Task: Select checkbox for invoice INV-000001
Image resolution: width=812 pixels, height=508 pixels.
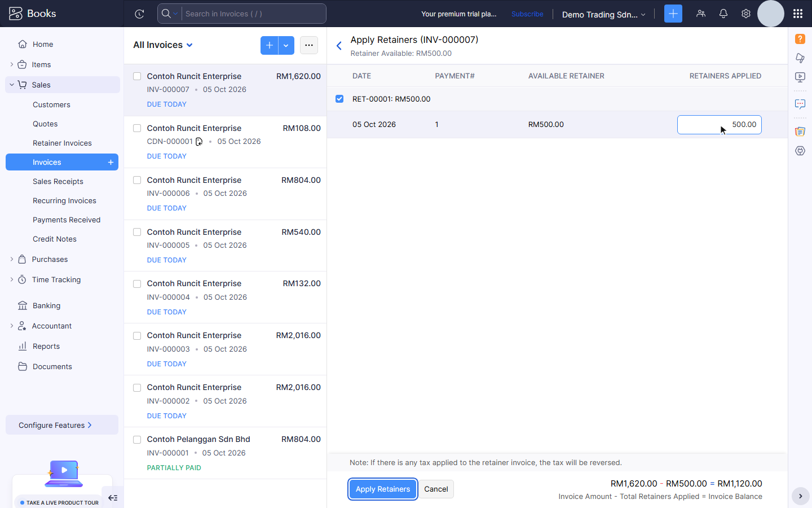Action: 137,439
